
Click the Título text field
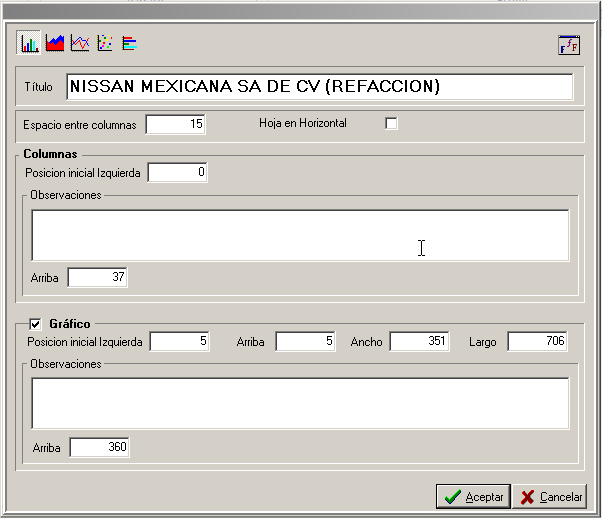pos(320,87)
